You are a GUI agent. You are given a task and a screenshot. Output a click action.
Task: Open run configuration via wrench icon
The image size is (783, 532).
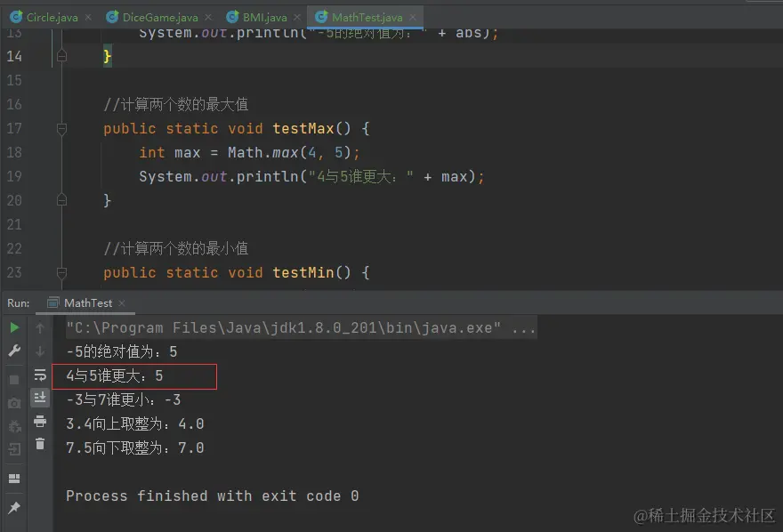14,351
